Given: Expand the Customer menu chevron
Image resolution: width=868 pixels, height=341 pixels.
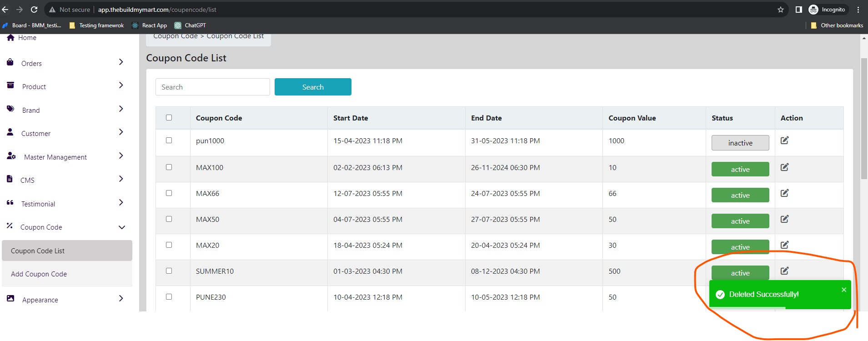Looking at the screenshot, I should click(121, 132).
